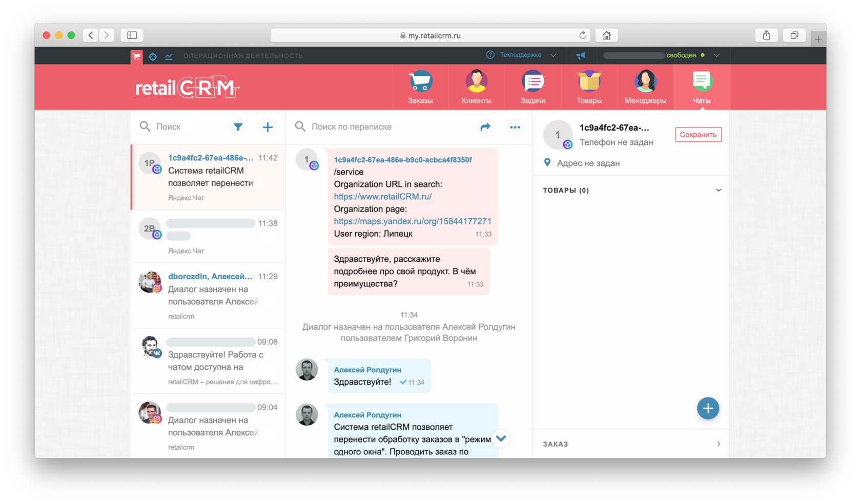
Task: Open the Товары section
Action: pos(589,87)
